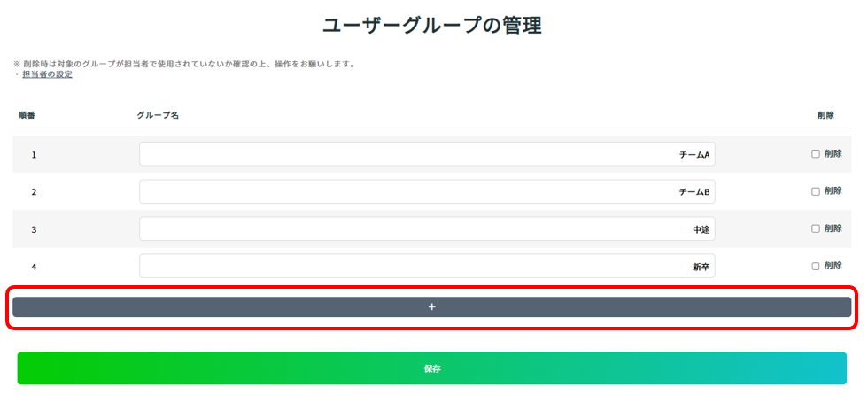Click the plus button to add group row
868x395 pixels.
(x=431, y=306)
